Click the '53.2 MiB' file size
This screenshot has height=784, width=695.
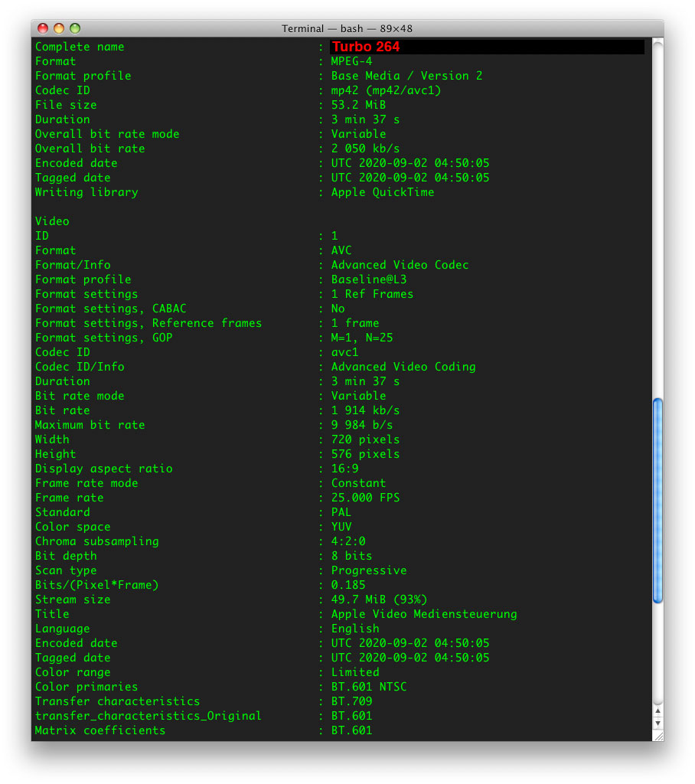pos(358,104)
